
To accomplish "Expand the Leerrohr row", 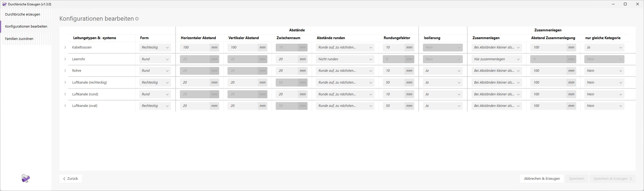I will 65,59.
